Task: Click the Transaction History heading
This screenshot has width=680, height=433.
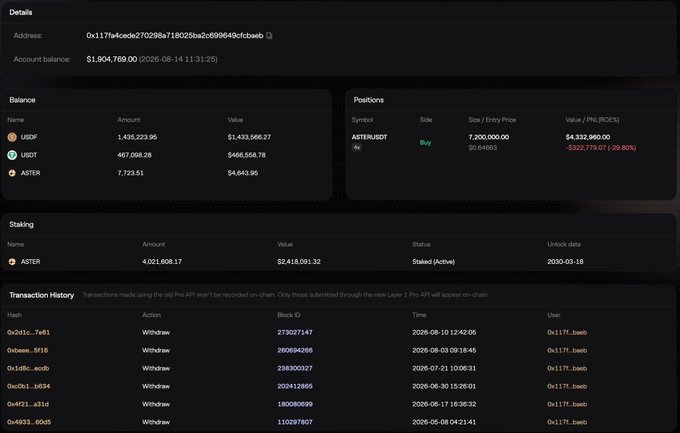Action: (42, 295)
